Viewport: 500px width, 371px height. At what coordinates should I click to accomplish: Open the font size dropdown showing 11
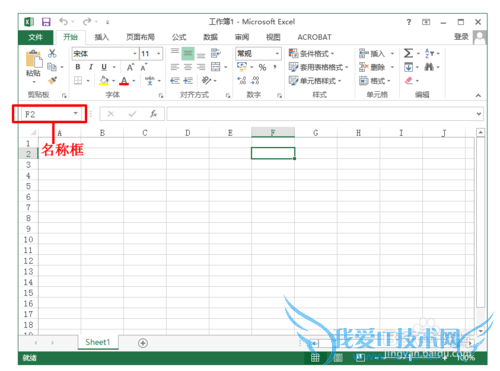tap(159, 54)
